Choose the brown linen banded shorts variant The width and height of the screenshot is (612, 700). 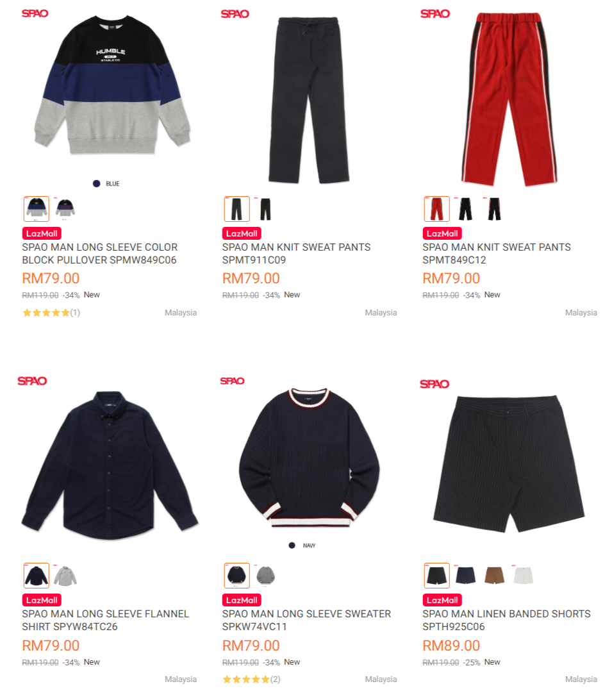tap(494, 576)
